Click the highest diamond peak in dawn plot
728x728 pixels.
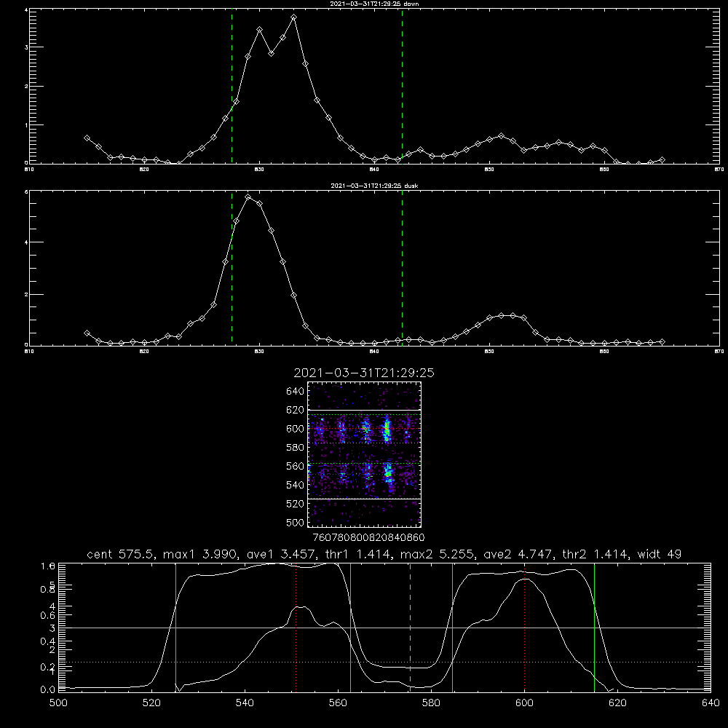[x=293, y=17]
